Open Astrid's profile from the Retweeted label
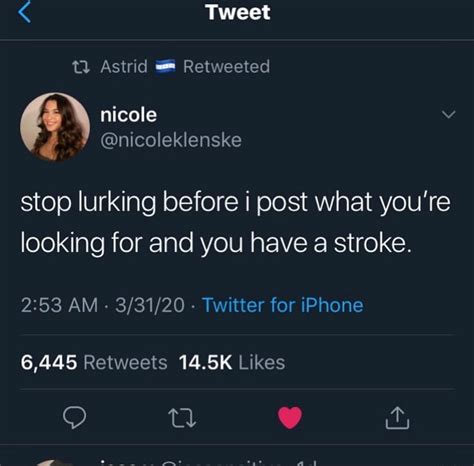This screenshot has height=466, width=474. 124,66
